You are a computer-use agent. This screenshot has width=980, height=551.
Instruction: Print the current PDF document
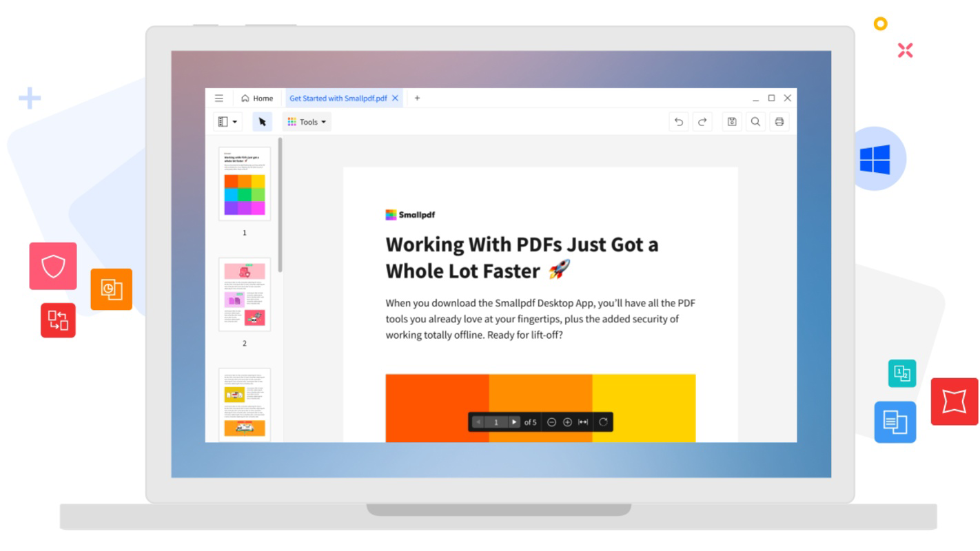pyautogui.click(x=779, y=121)
